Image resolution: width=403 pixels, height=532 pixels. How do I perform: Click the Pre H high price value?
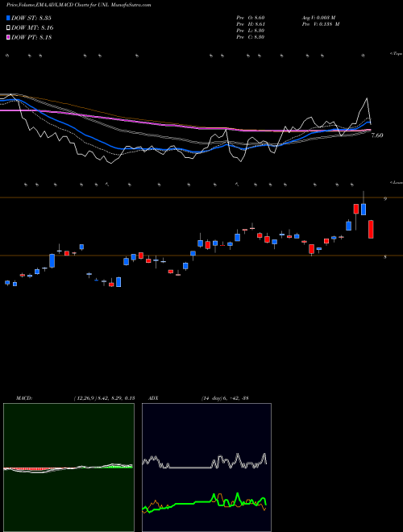(251, 24)
